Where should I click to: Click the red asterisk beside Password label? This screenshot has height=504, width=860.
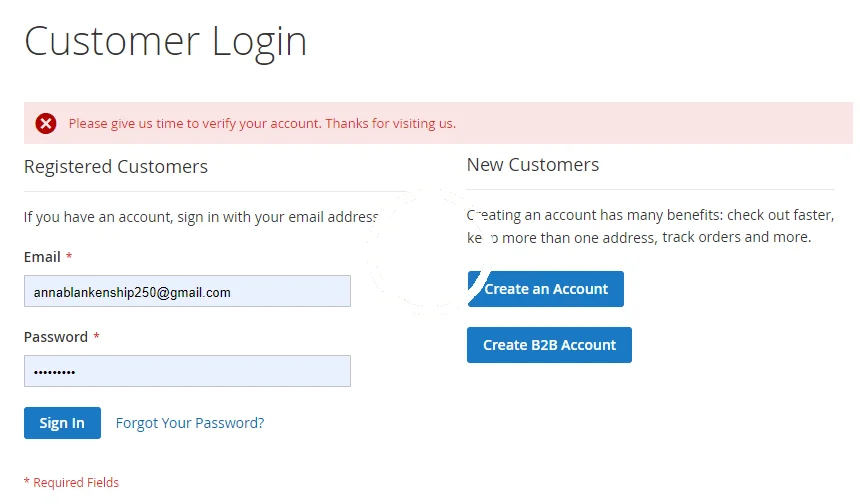coord(96,337)
